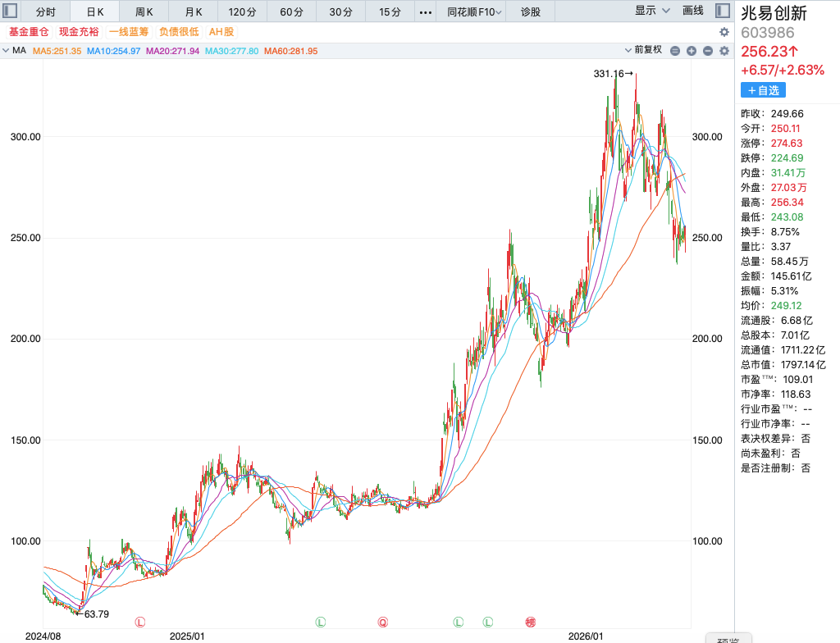Switch to the 周K tab
The width and height of the screenshot is (840, 643).
click(144, 12)
